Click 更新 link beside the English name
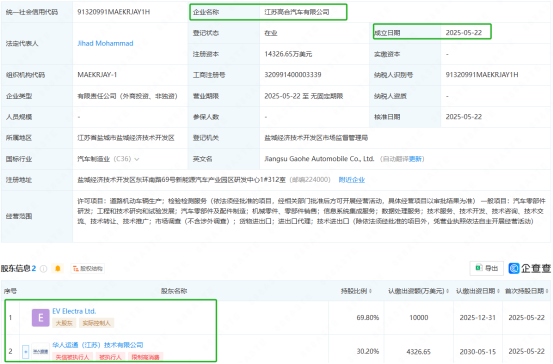 click(415, 159)
